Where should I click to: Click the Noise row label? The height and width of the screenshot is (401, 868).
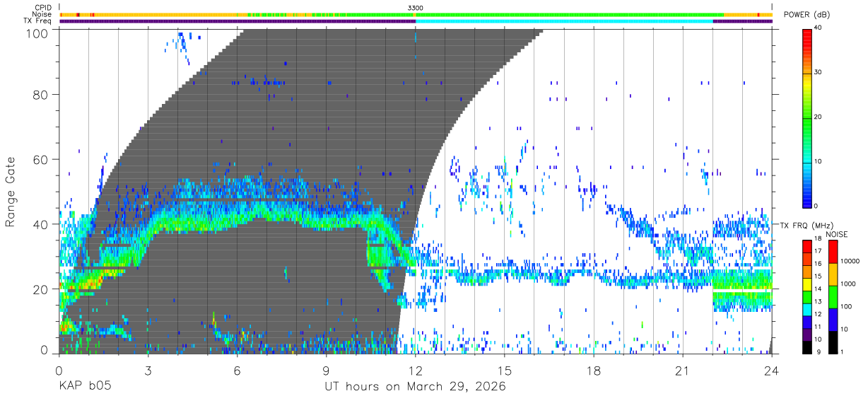[x=42, y=14]
